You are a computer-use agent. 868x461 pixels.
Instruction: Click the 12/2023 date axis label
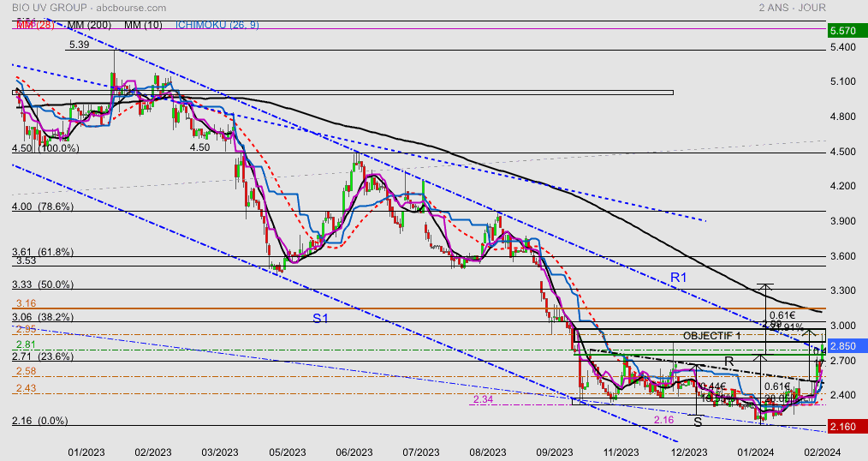688,452
